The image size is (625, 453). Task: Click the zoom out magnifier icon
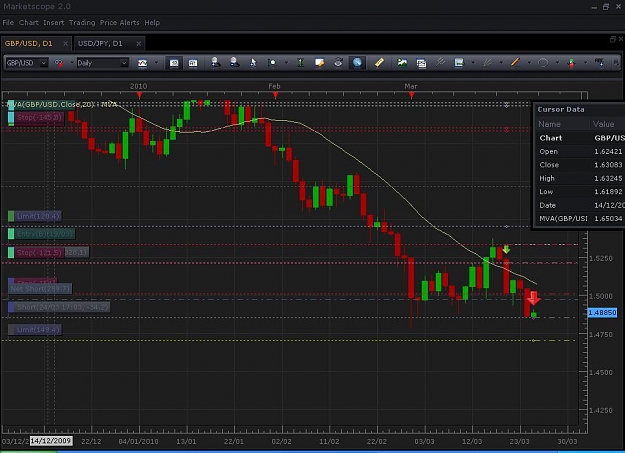(234, 63)
